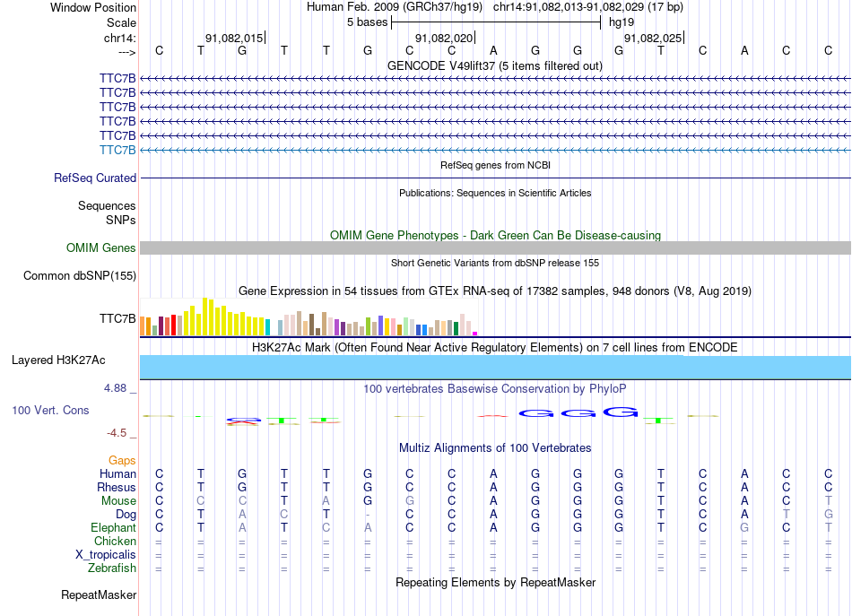Click the tallest yellow bar in GTEx chart
The height and width of the screenshot is (616, 852).
204,317
